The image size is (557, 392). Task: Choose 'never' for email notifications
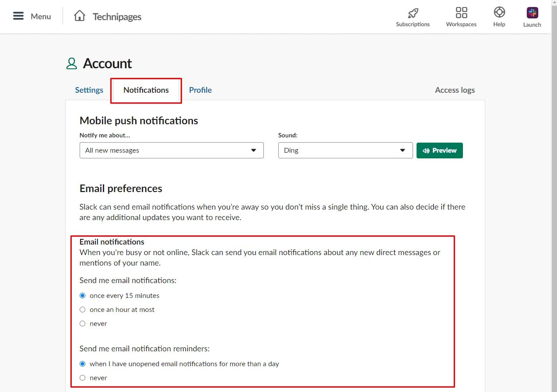(83, 324)
